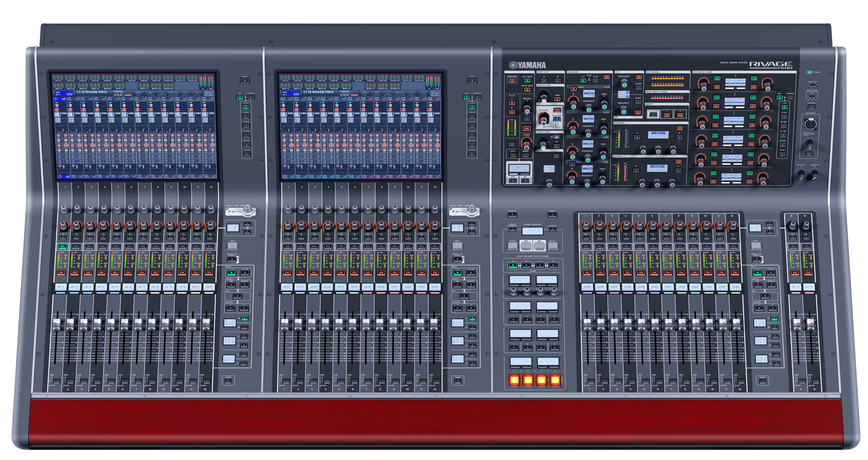Toggle ANALOG GAIN +48V phantom power

[557, 99]
